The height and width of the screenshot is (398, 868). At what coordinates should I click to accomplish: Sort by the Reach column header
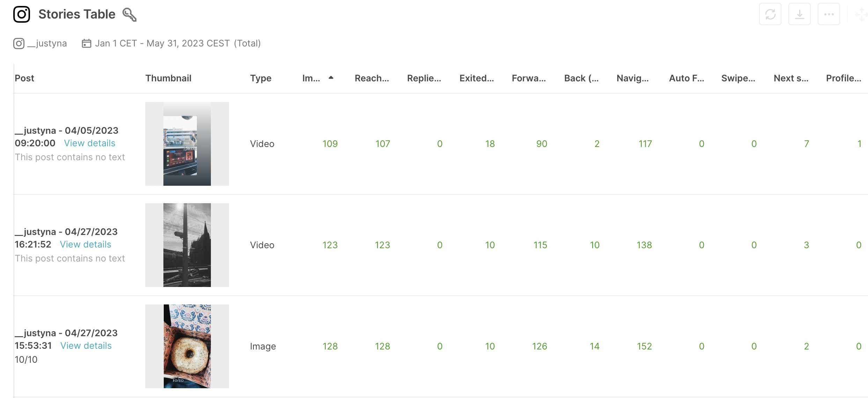pos(372,78)
